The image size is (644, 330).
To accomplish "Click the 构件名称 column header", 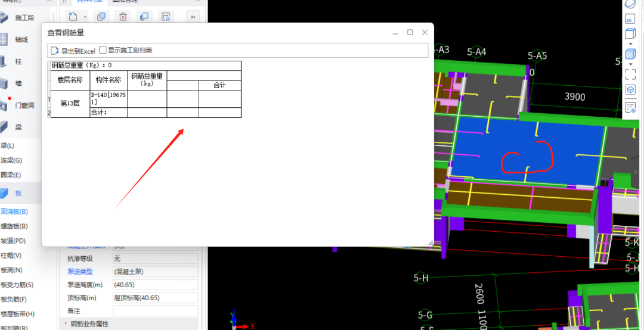I will pos(109,80).
